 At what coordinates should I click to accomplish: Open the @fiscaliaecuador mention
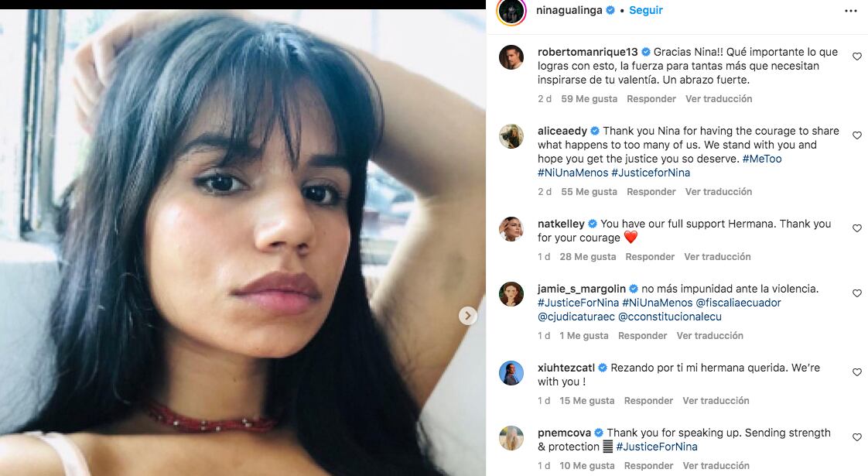pos(738,303)
